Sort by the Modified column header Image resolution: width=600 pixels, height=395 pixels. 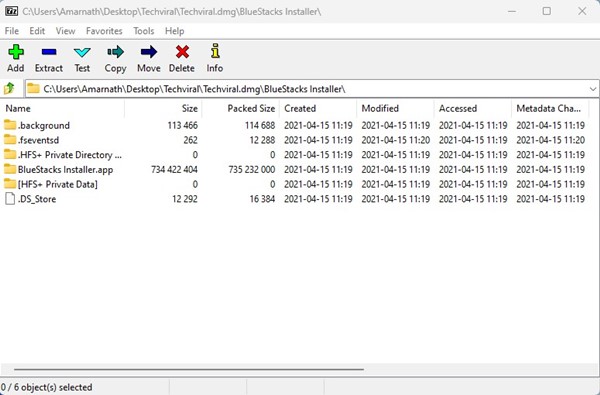click(x=395, y=109)
